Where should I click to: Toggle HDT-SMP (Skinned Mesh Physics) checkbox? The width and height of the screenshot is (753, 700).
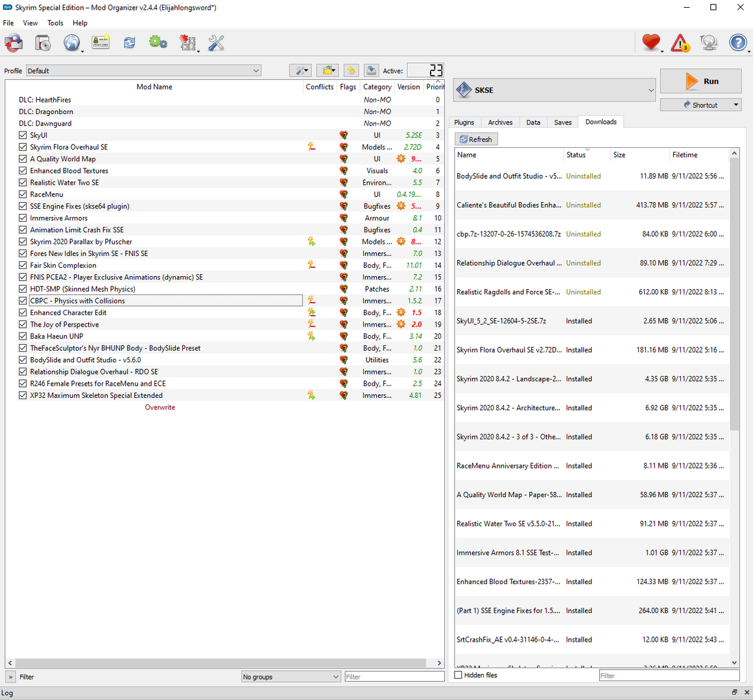(x=23, y=289)
